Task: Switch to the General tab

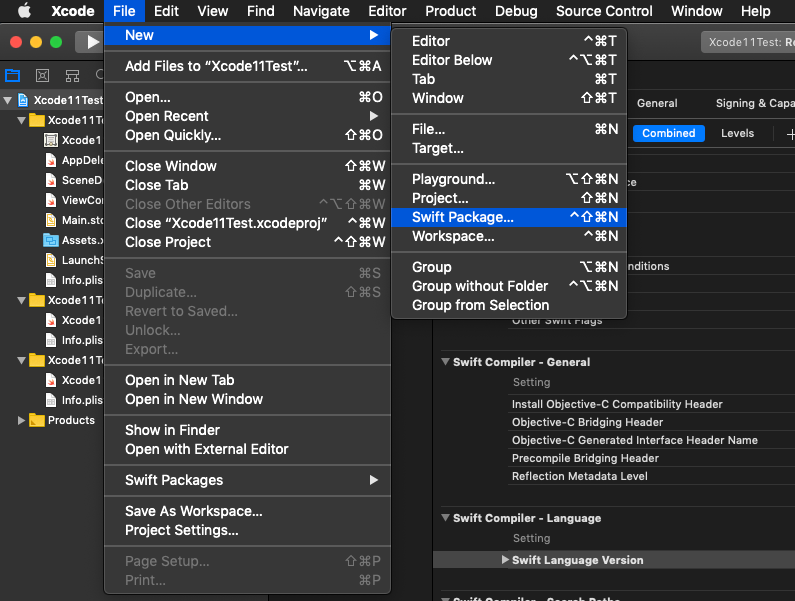Action: 657,103
